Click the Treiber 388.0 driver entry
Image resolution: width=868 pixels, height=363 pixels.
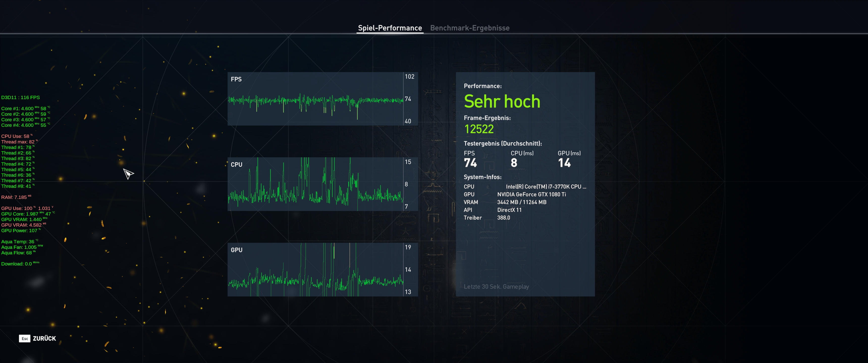coord(503,218)
